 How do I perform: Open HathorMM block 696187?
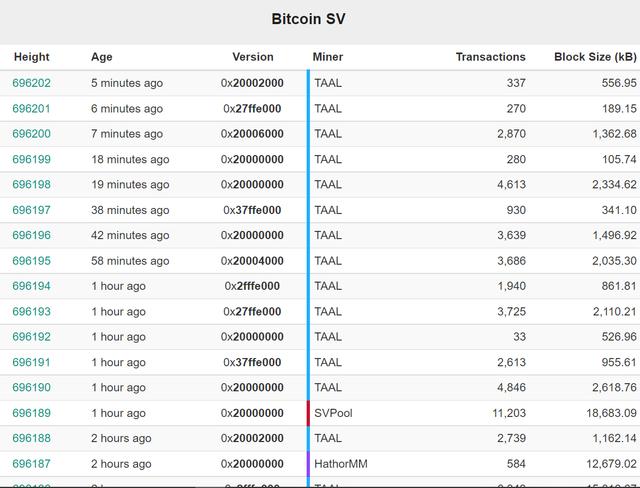31,464
